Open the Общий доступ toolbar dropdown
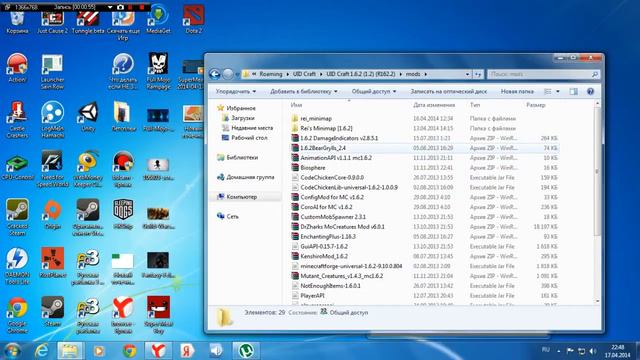 374,91
